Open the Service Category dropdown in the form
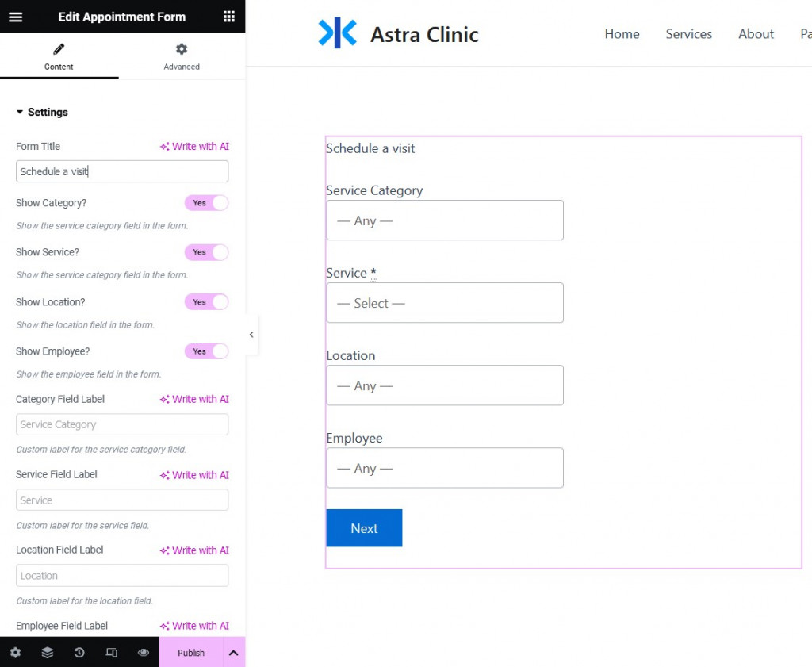The height and width of the screenshot is (667, 812). tap(444, 220)
